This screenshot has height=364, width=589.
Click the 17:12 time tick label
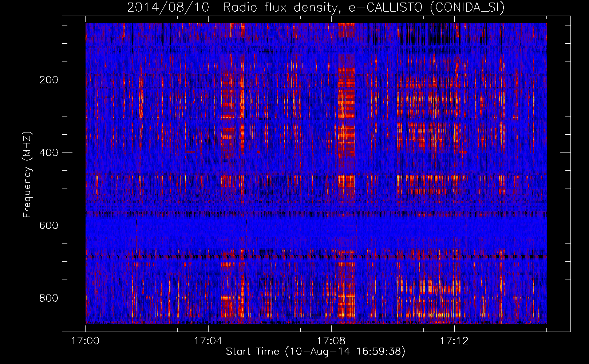tap(454, 341)
